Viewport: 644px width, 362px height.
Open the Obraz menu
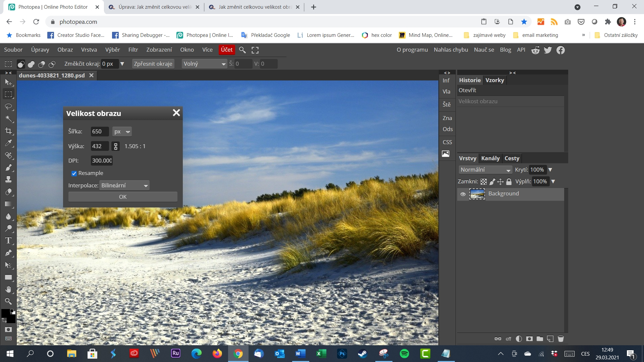click(65, 50)
